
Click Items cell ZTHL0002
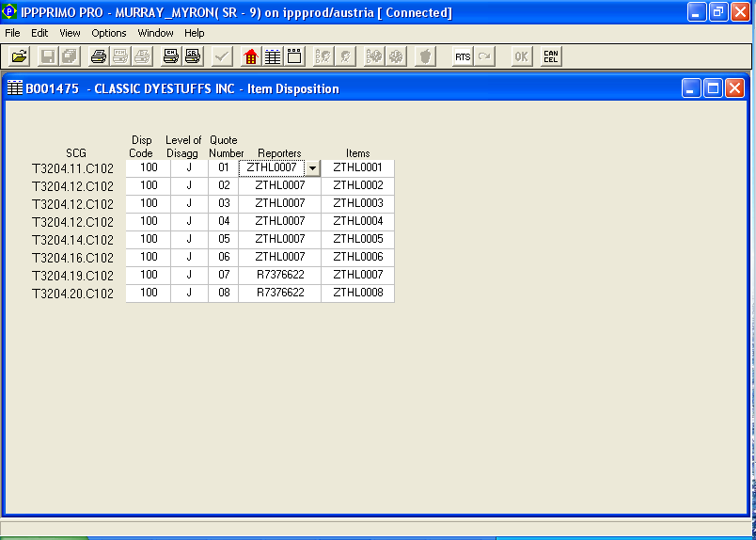pos(357,185)
